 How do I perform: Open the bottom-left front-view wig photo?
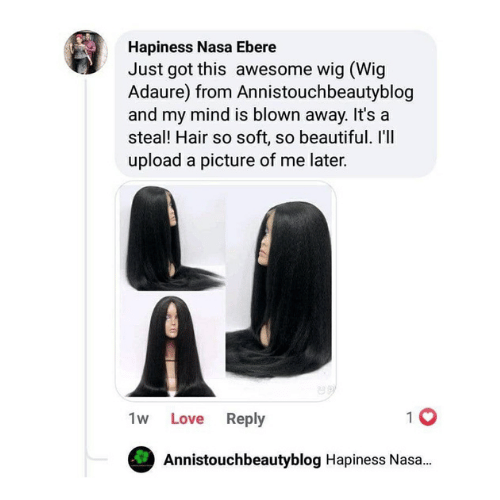coord(172,345)
